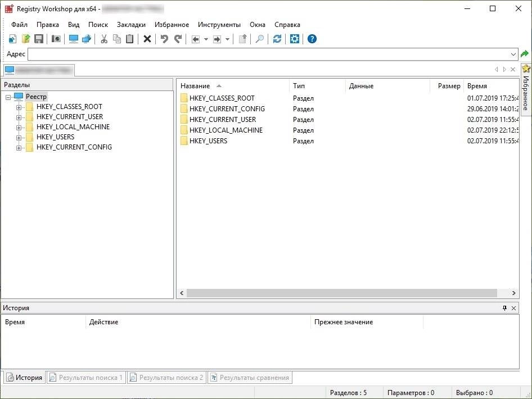
Task: Close the История panel
Action: tap(513, 308)
